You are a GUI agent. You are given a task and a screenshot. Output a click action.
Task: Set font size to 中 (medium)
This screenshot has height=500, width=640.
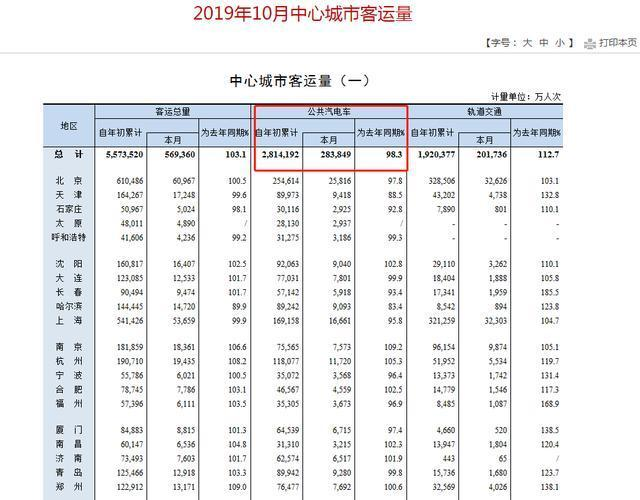(x=543, y=43)
